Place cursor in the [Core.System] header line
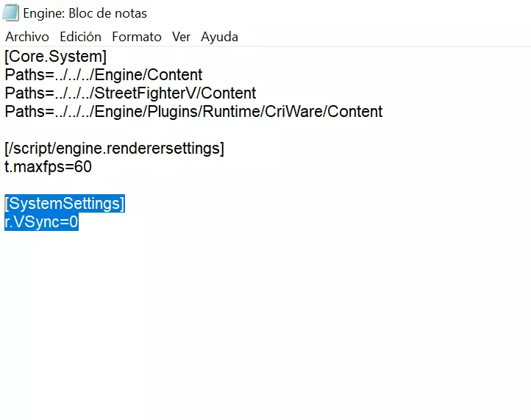 (55, 56)
